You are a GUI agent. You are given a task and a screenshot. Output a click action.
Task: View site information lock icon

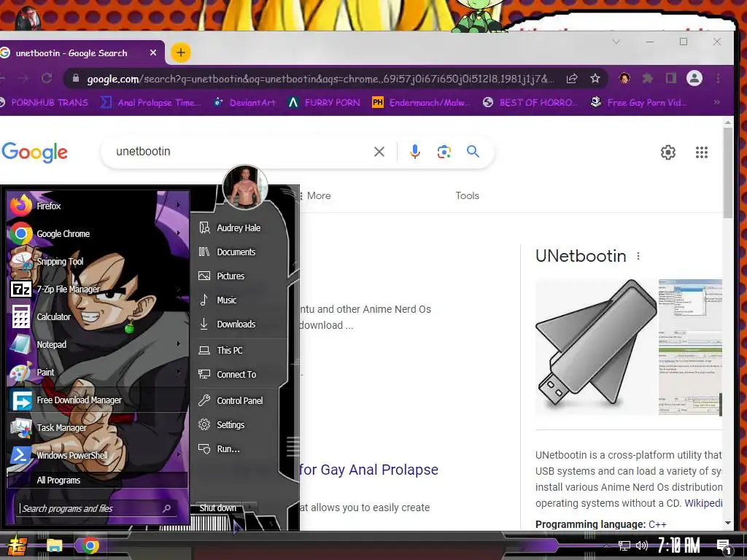coord(75,79)
